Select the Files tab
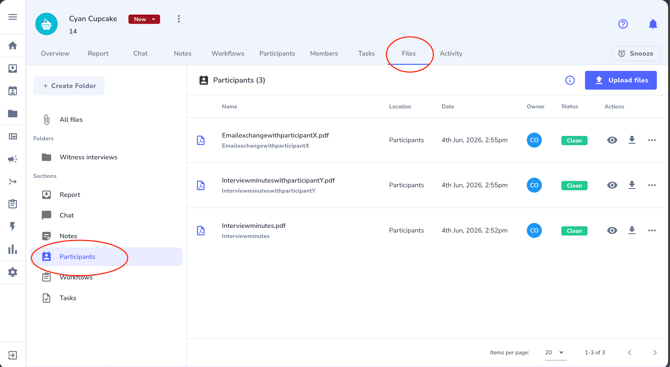 tap(408, 53)
